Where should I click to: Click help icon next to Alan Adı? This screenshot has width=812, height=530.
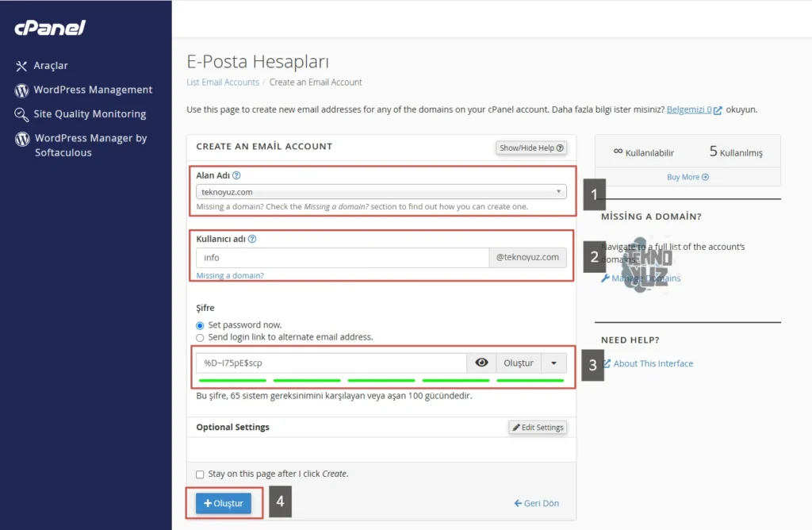[x=236, y=175]
